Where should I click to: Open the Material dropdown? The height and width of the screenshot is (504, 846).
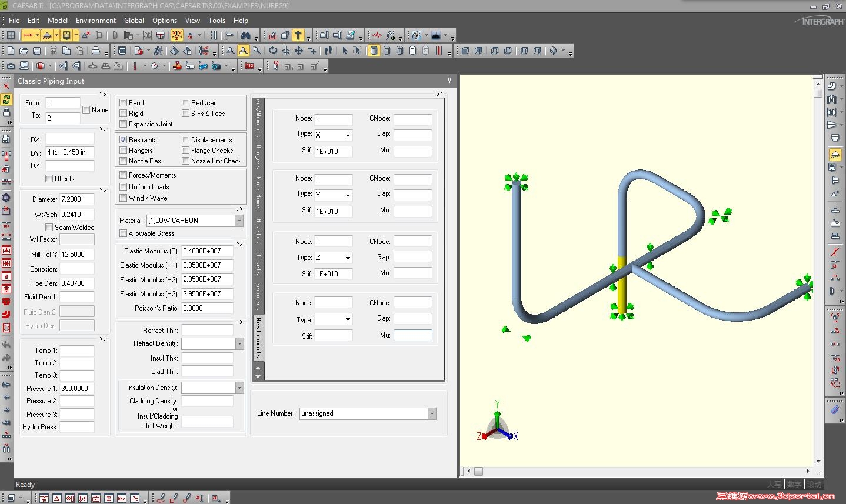click(x=239, y=221)
